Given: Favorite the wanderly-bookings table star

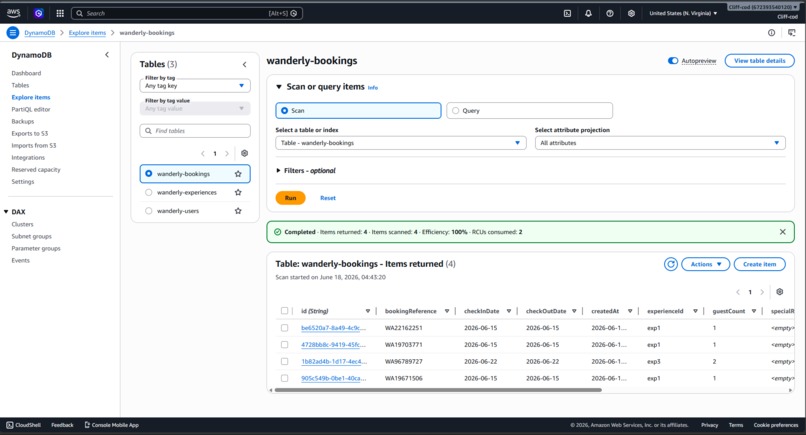Looking at the screenshot, I should tap(238, 174).
